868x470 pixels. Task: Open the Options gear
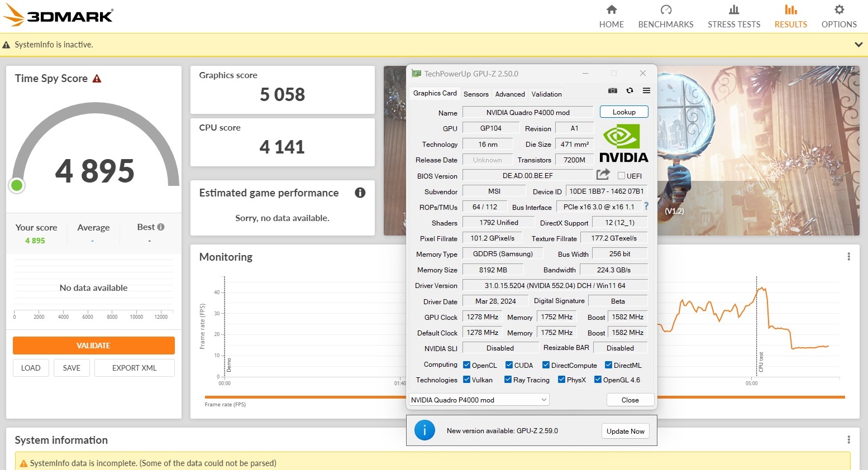coord(838,17)
